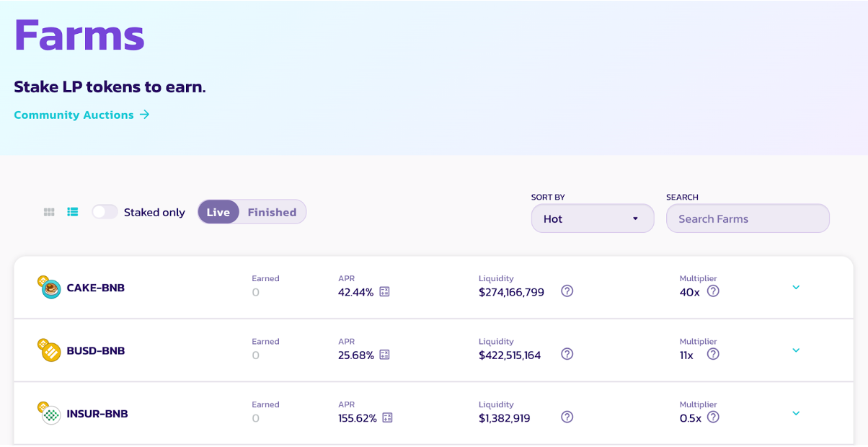Open the Sort By Hot dropdown
Image resolution: width=868 pixels, height=447 pixels.
click(592, 218)
